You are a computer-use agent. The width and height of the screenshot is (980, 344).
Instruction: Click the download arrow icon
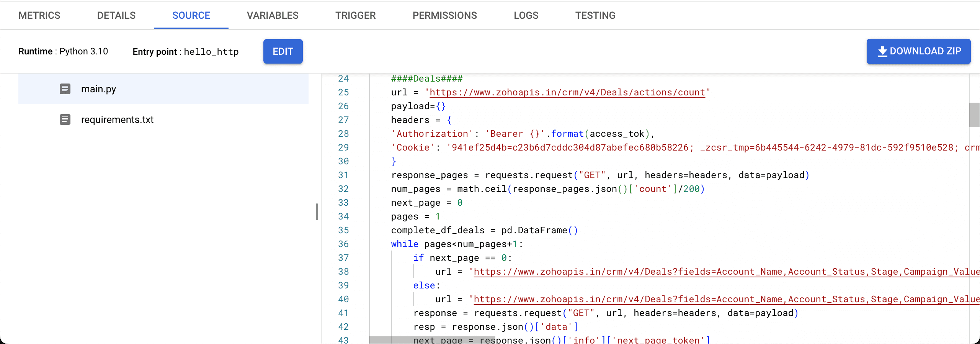[x=882, y=51]
